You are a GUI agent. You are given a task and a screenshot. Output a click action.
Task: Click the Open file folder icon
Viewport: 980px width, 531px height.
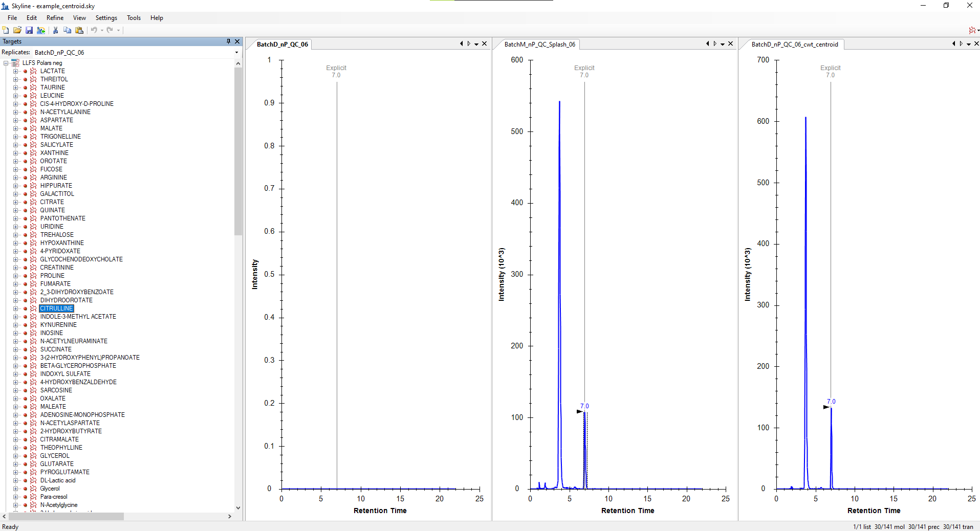[x=17, y=30]
